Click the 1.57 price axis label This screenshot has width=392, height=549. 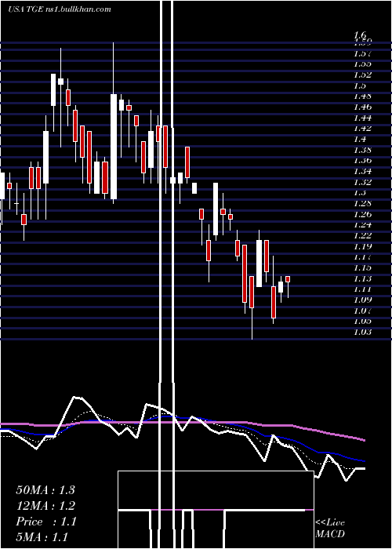(x=362, y=53)
